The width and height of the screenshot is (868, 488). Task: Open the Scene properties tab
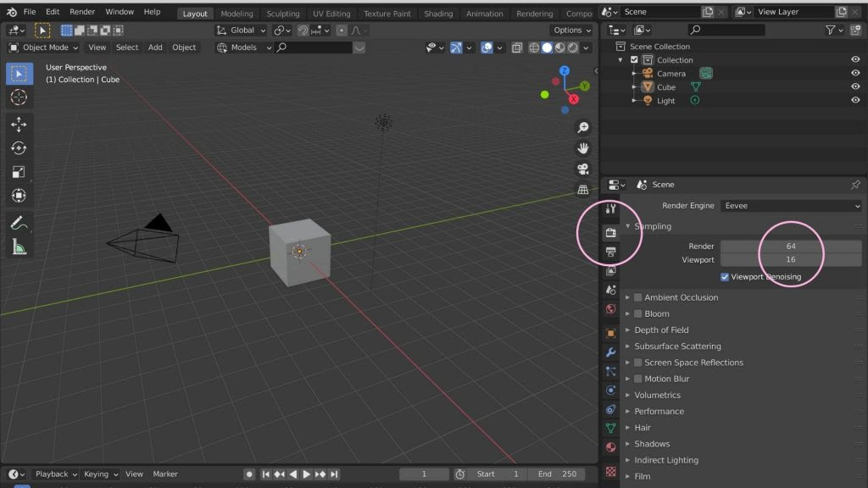tap(610, 290)
